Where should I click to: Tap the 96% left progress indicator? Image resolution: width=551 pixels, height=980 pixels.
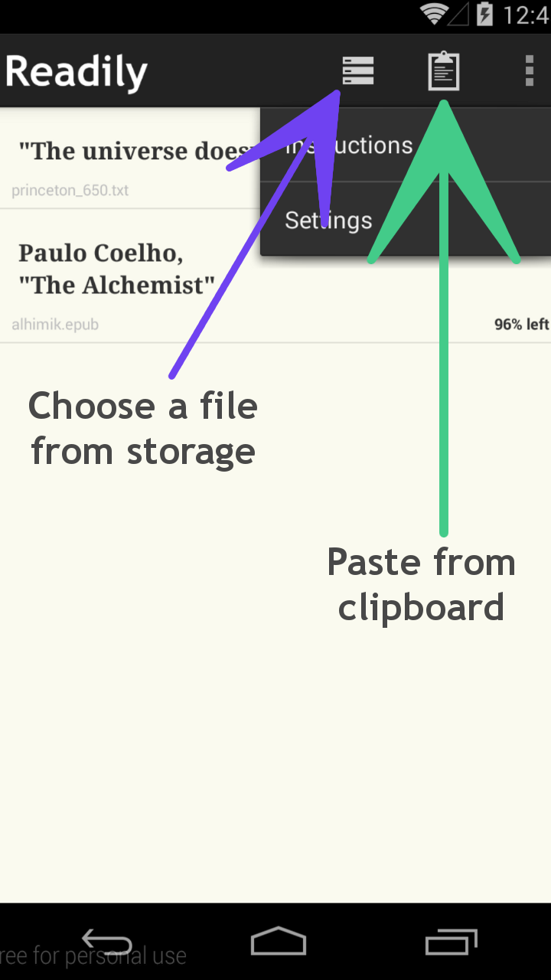pos(521,325)
